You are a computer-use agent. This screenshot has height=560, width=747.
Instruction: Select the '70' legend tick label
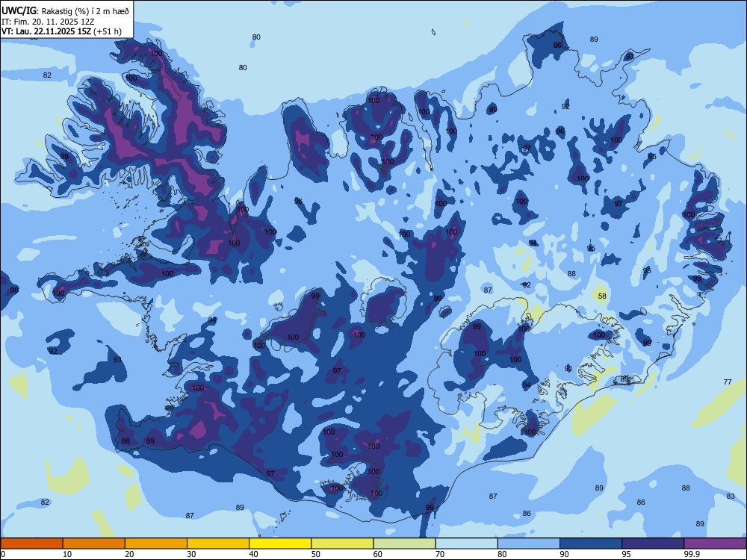tap(440, 554)
